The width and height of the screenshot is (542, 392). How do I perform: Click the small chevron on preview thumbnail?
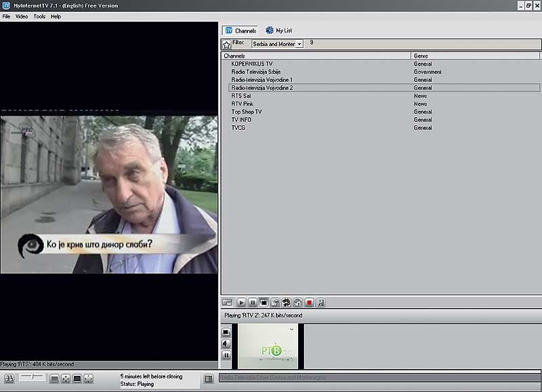point(292,329)
